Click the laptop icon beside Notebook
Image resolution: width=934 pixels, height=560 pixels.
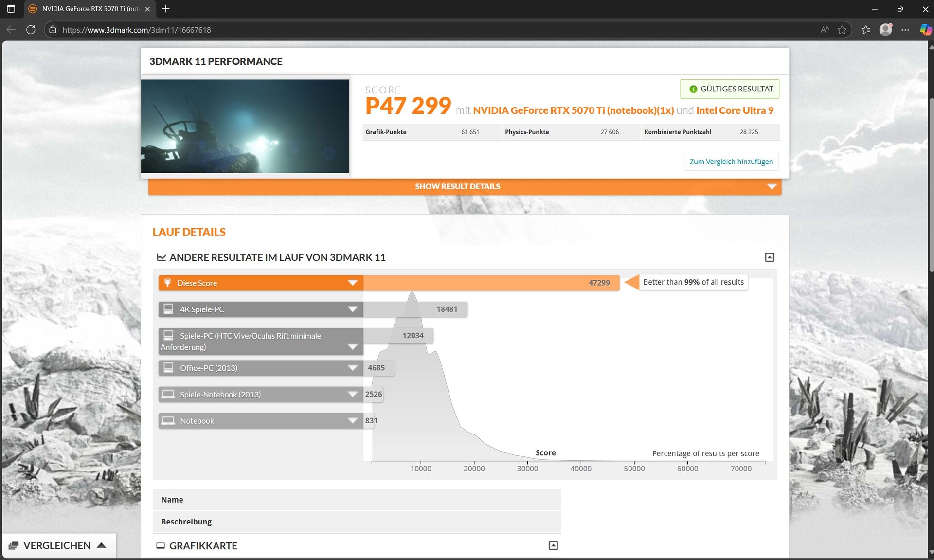[x=168, y=420]
